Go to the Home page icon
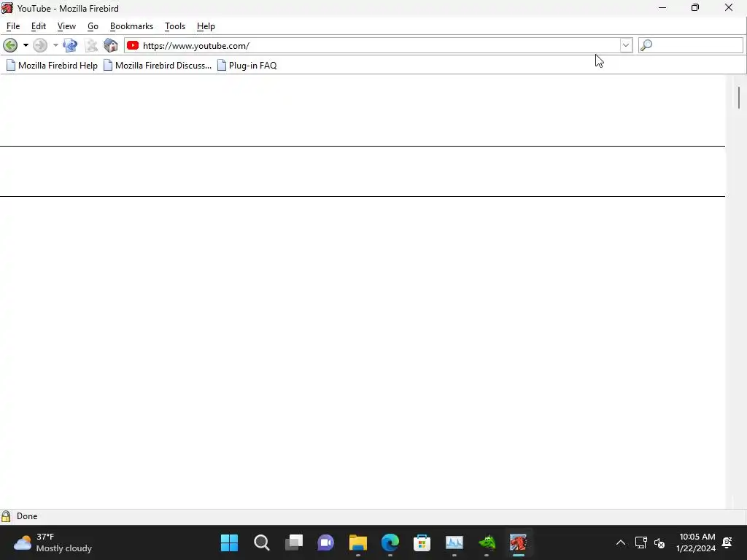747x560 pixels. coord(111,45)
